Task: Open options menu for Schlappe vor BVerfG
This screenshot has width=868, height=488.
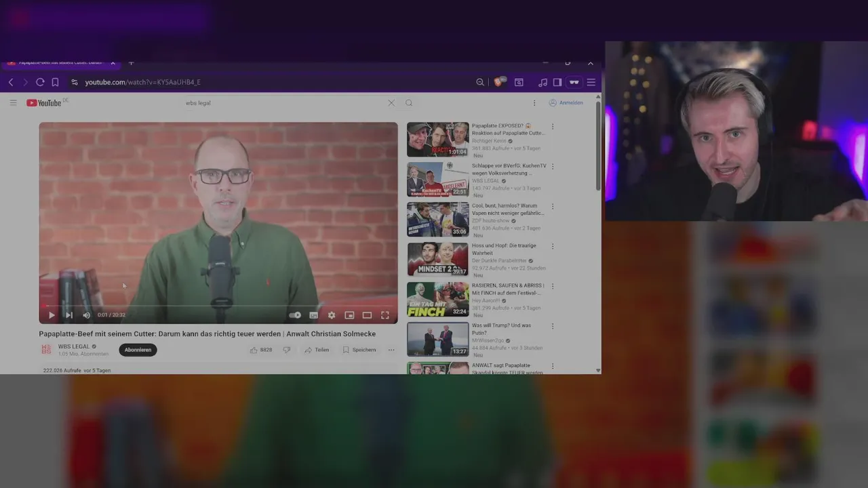Action: (553, 167)
